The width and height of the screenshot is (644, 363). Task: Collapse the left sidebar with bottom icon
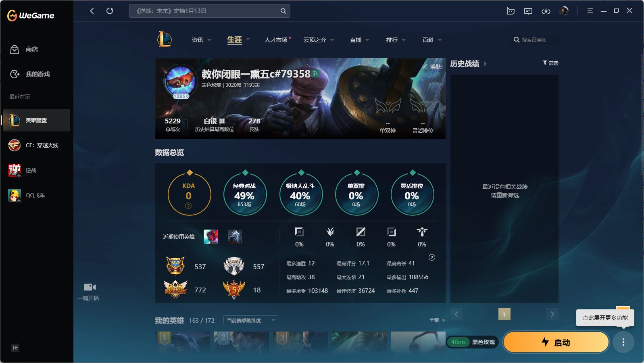click(x=15, y=348)
